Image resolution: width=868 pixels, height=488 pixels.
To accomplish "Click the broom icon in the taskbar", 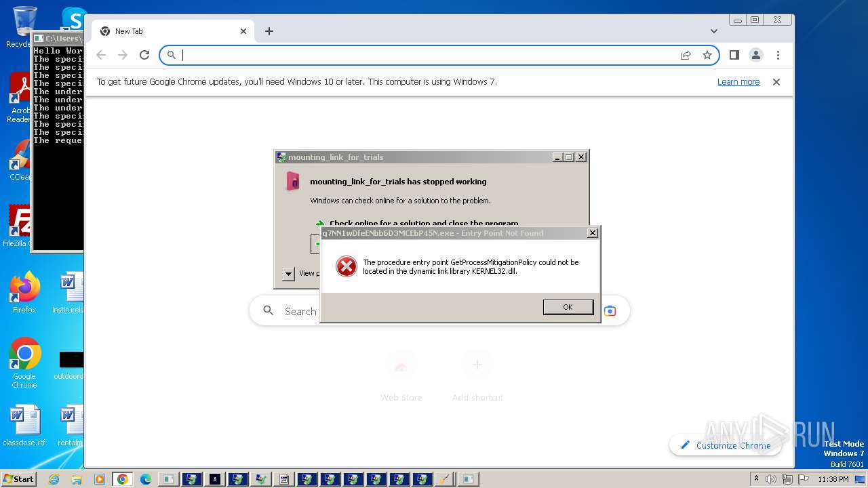I will (444, 479).
